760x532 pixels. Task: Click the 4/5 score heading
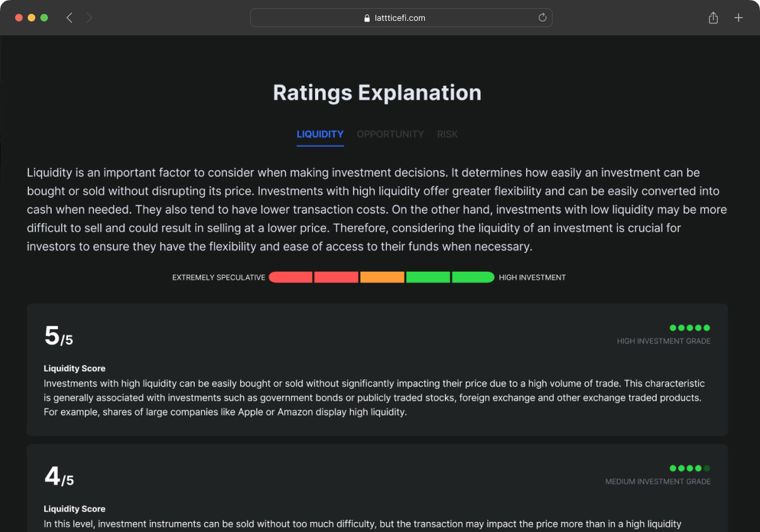coord(59,477)
